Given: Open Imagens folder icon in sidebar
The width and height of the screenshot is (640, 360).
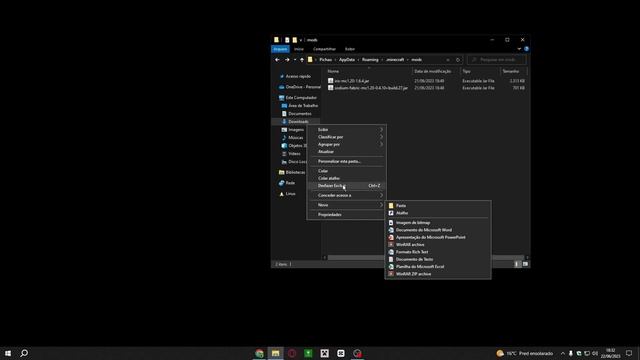Looking at the screenshot, I should (284, 130).
